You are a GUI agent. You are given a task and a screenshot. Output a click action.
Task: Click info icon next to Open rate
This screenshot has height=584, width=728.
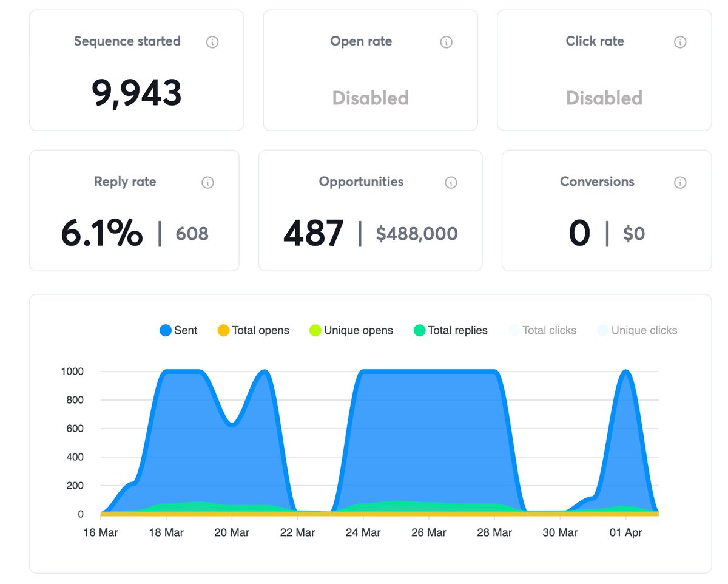[x=447, y=42]
